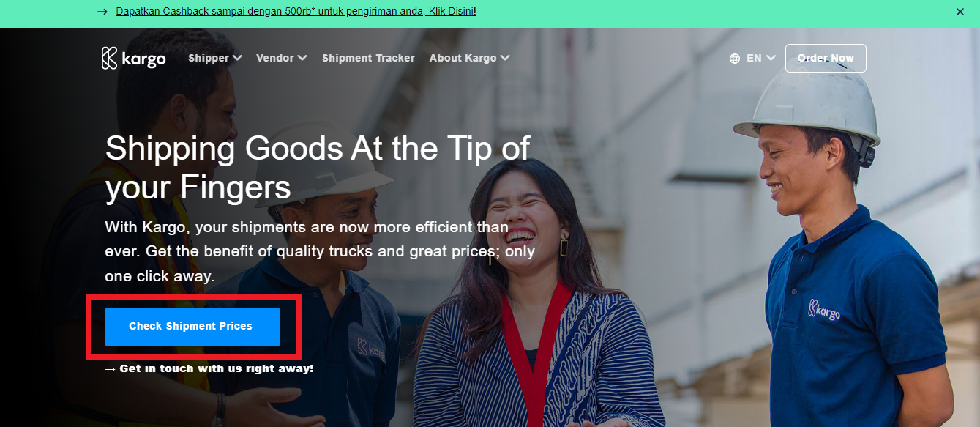Image resolution: width=980 pixels, height=427 pixels.
Task: Expand the Shipper chevron arrow
Action: [237, 58]
